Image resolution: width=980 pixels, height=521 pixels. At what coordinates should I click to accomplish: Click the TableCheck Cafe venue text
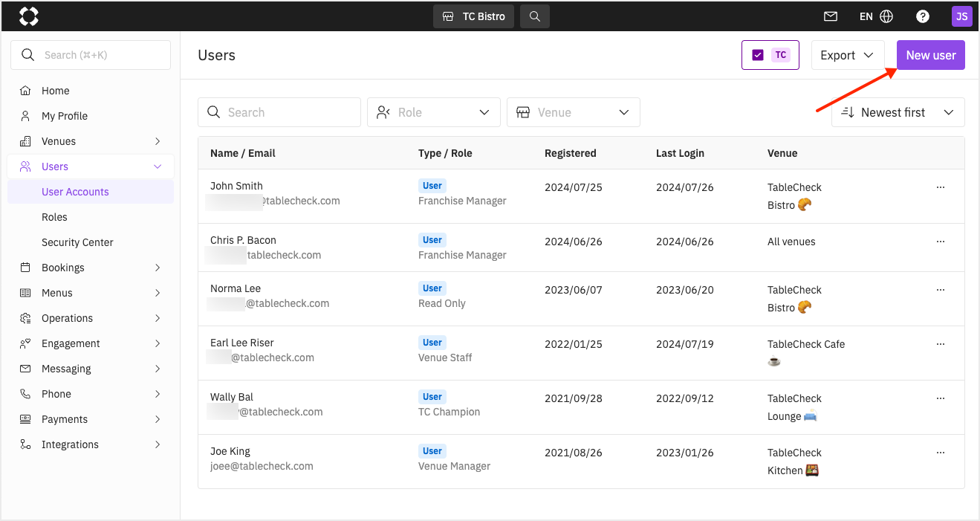(806, 344)
